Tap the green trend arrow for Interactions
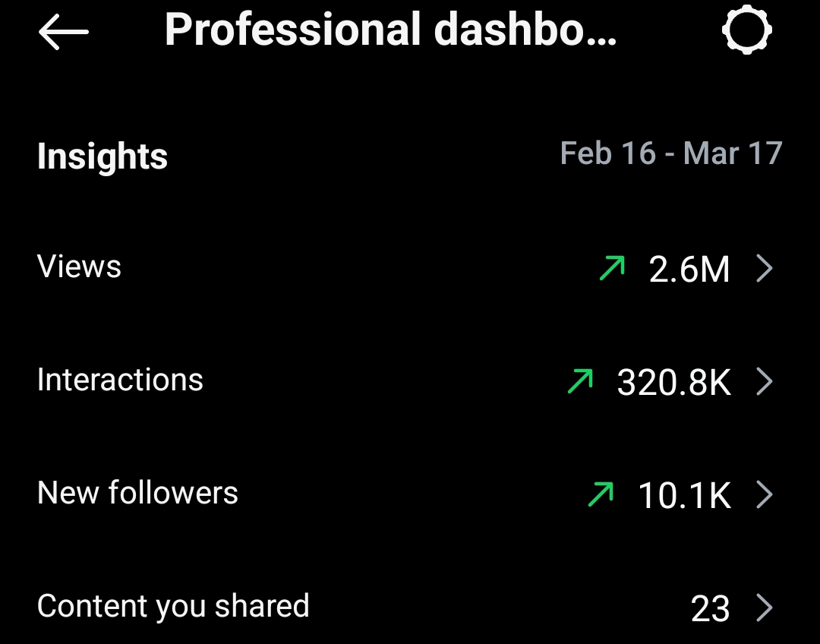820x644 pixels. pyautogui.click(x=581, y=381)
